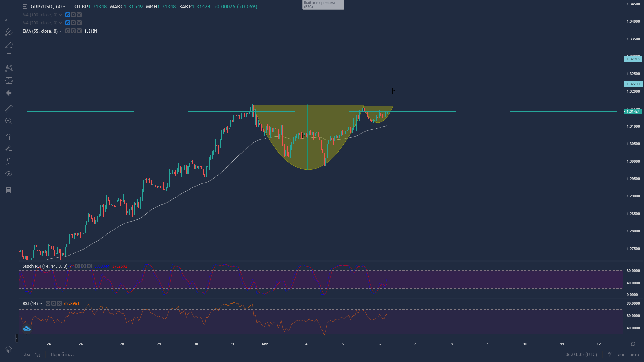Viewport: 644px width, 362px height.
Task: Click the exit fullscreen mode (ESC) tooltip
Action: tap(323, 5)
